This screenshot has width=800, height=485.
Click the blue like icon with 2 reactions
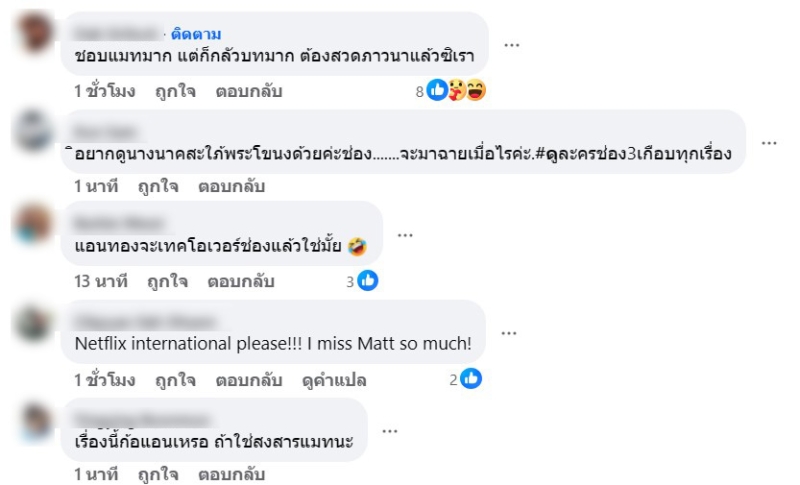click(x=471, y=379)
